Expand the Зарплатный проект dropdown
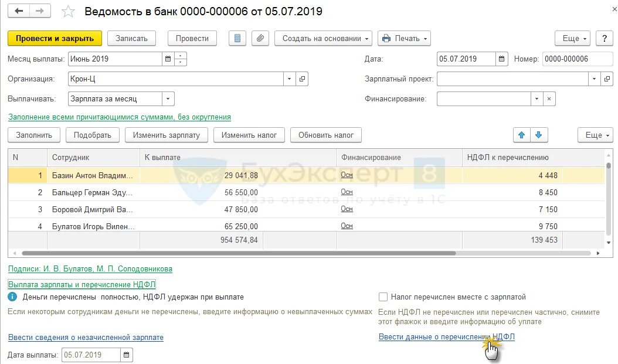 click(594, 79)
